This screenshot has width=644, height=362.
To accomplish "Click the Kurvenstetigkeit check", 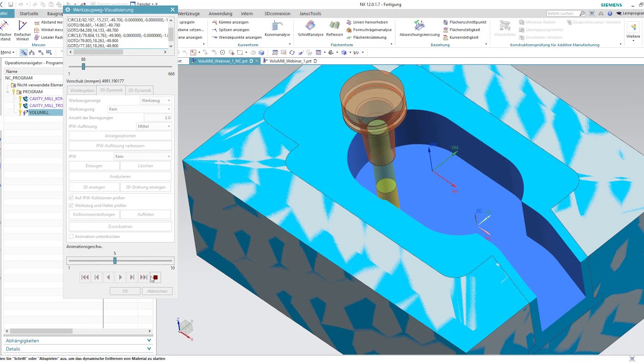I will 460,37.
